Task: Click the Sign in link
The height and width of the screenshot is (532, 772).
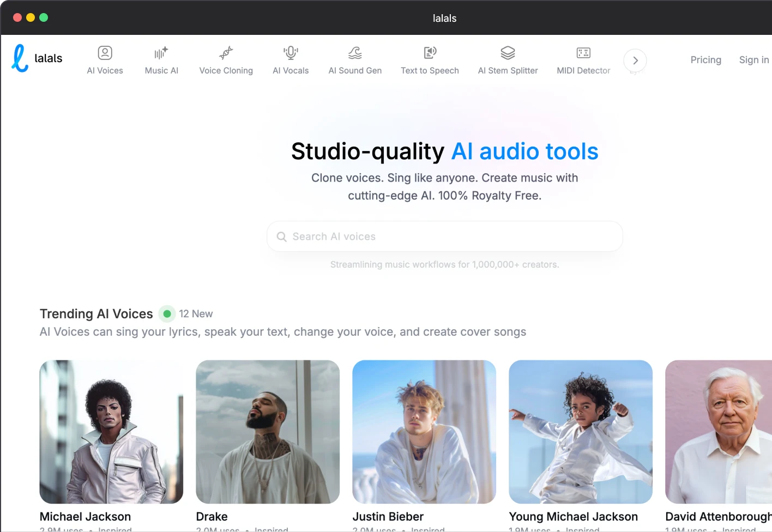Action: 753,60
